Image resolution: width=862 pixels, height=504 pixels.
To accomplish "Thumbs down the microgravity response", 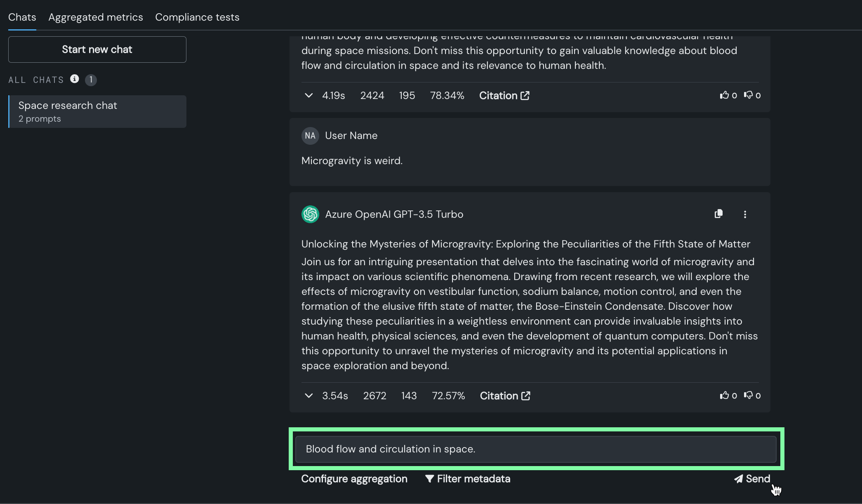I will (748, 396).
